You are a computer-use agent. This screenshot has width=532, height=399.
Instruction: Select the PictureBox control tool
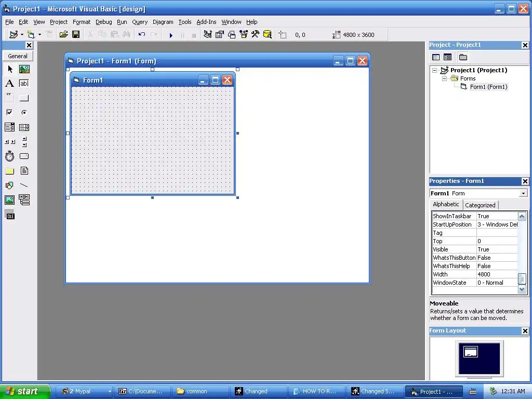click(x=24, y=69)
